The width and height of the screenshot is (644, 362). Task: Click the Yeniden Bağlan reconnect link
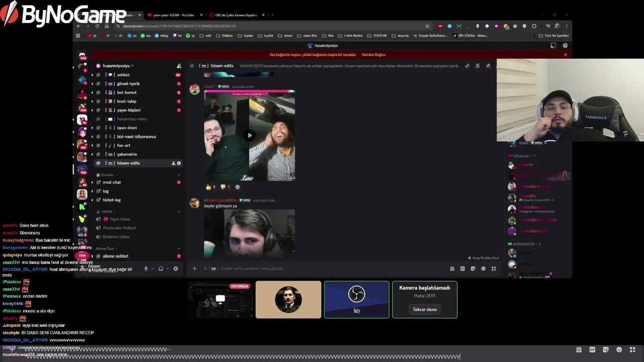(x=373, y=55)
